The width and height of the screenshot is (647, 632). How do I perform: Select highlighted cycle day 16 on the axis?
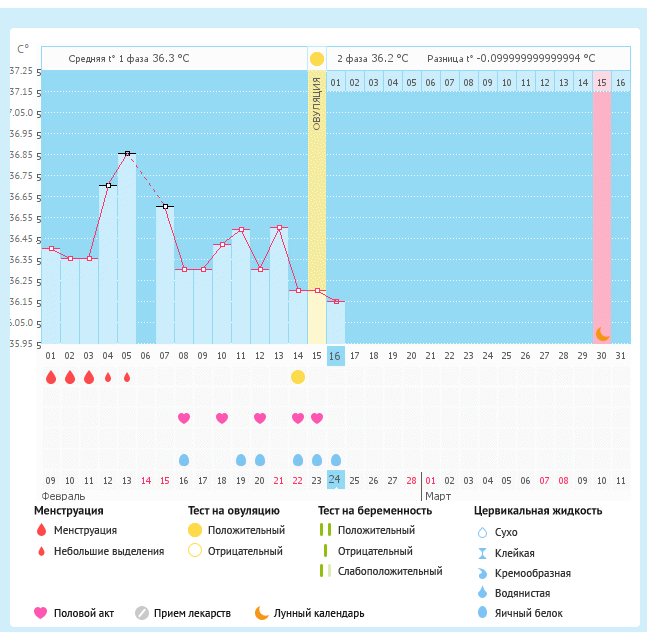click(x=336, y=355)
